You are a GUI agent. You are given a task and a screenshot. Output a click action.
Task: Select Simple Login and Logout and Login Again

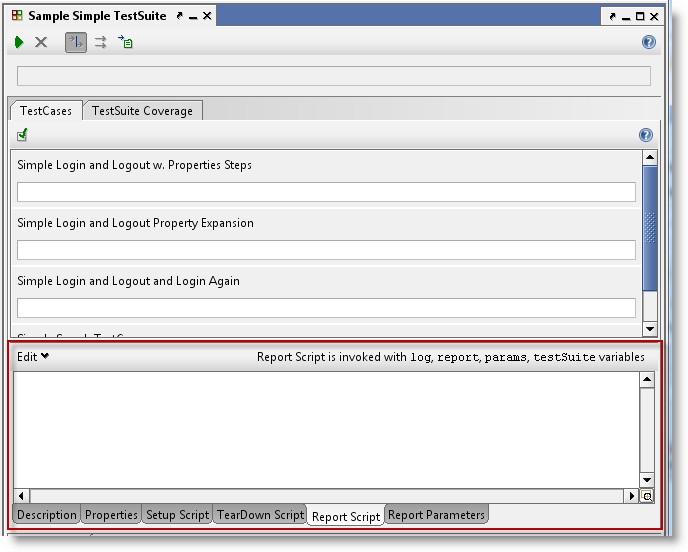[129, 281]
